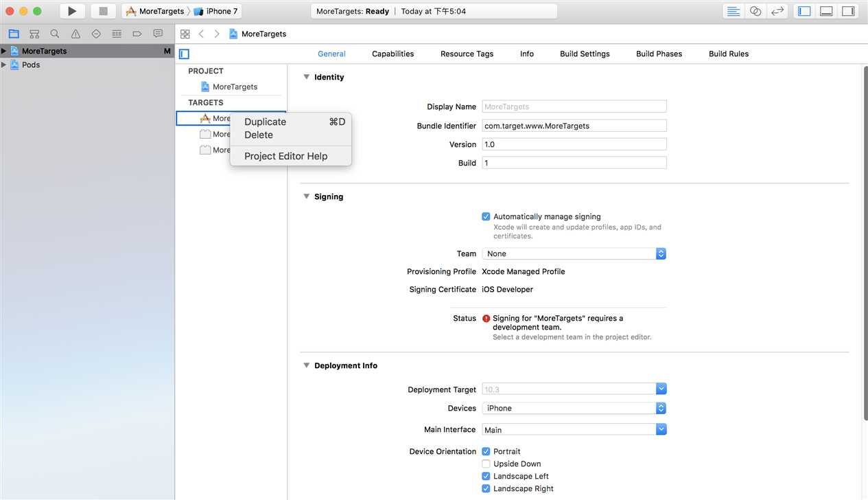This screenshot has height=500, width=868.
Task: Toggle the targets list sidebar icon
Action: click(x=184, y=54)
